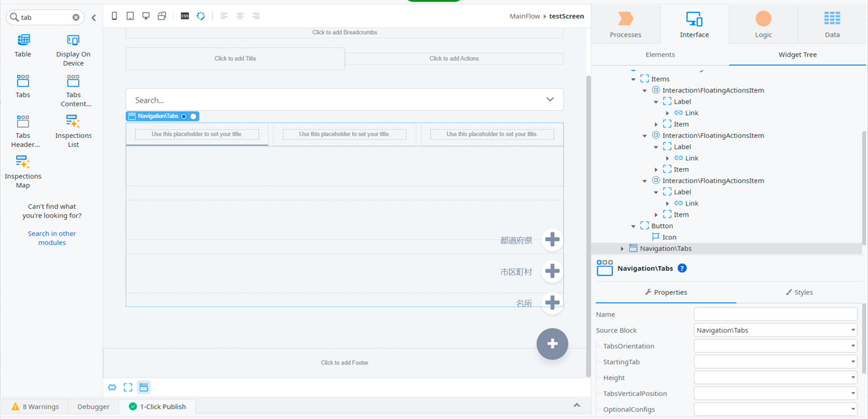The height and width of the screenshot is (419, 868).
Task: Click Search in other modules link
Action: tap(52, 238)
